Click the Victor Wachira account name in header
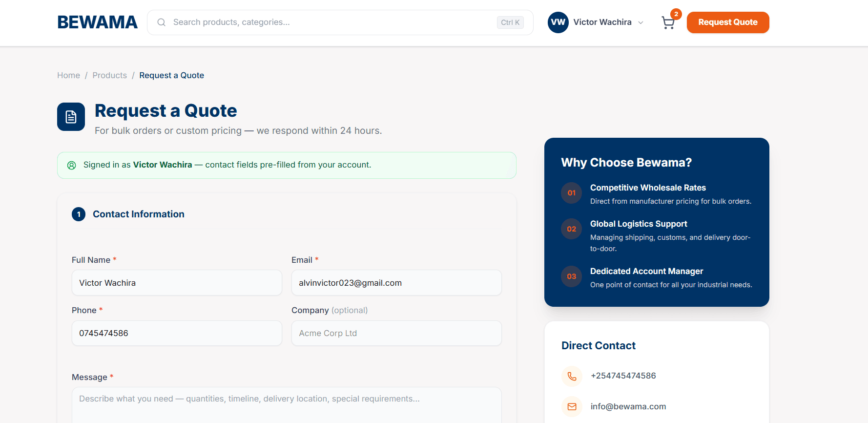 (x=602, y=22)
